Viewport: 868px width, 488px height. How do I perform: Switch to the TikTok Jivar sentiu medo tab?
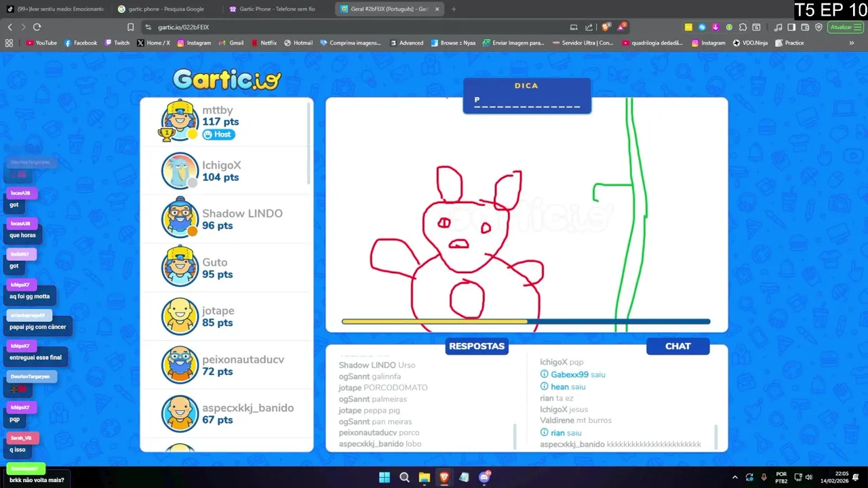[56, 9]
